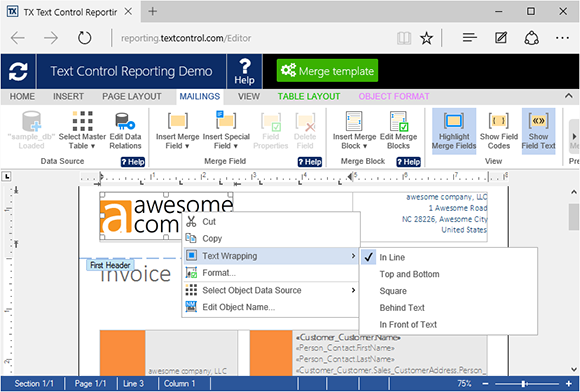
Task: Click Line 3 in the status bar
Action: tap(133, 384)
